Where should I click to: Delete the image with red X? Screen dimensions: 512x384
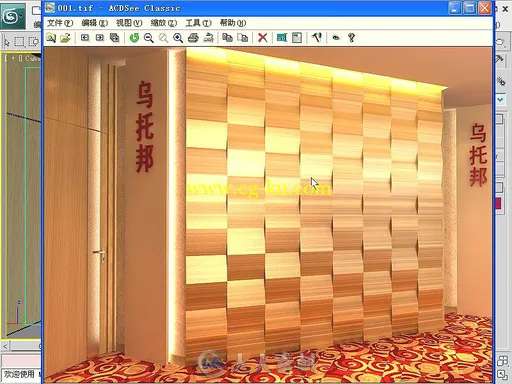tap(263, 38)
